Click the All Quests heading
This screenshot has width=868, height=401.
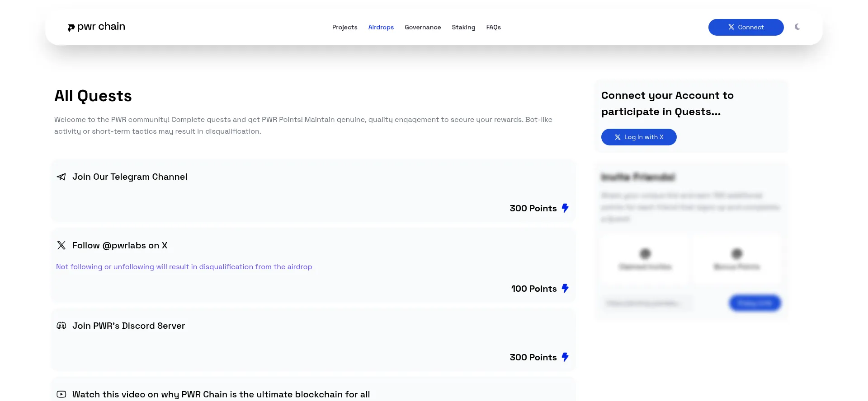[93, 96]
